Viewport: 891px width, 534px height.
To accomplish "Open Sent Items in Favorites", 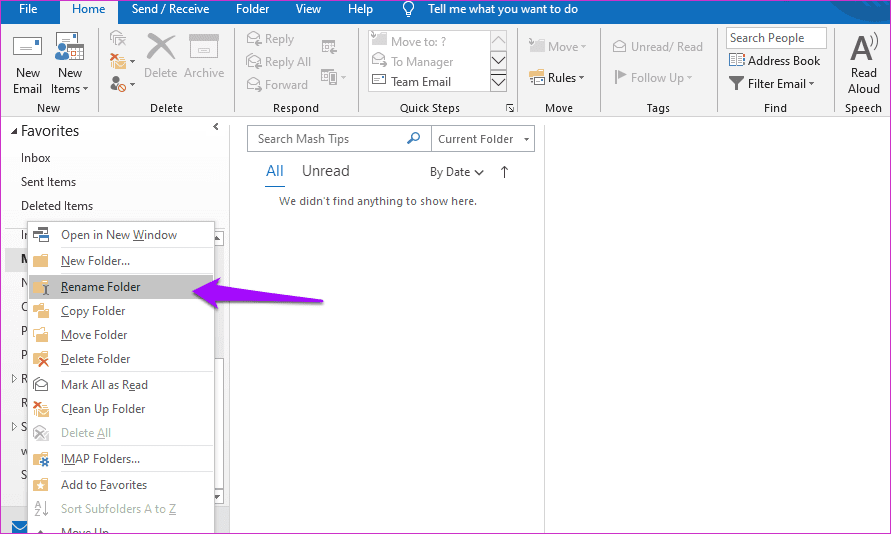I will coord(48,182).
